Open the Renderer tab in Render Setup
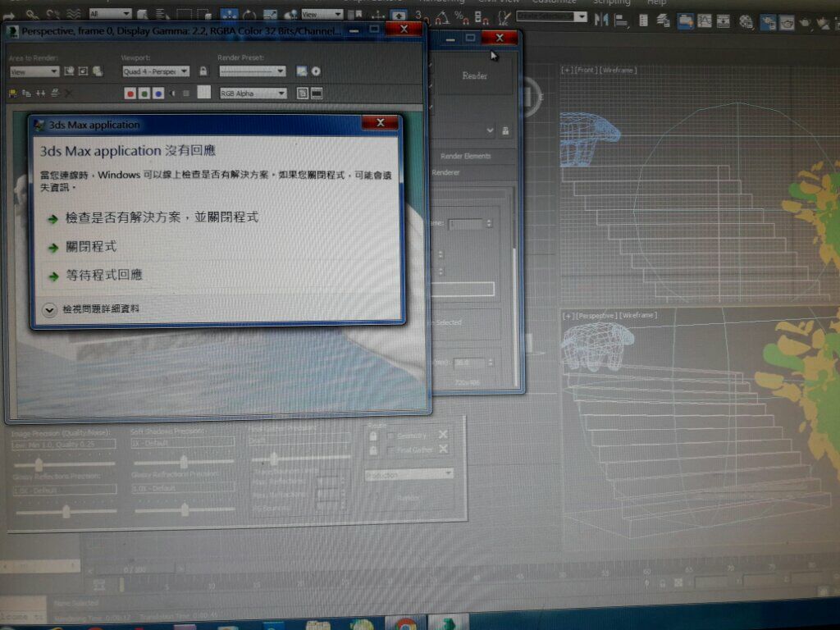Image resolution: width=840 pixels, height=630 pixels. (445, 172)
